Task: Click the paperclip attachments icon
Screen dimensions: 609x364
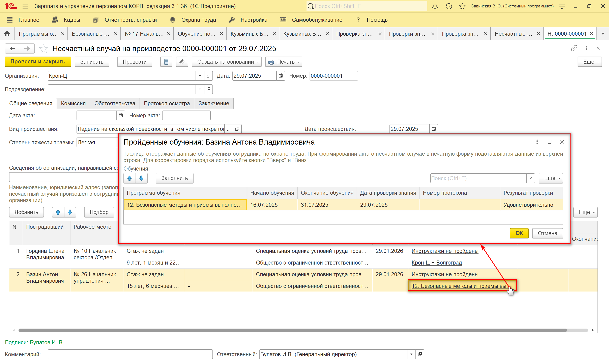Action: click(x=182, y=62)
